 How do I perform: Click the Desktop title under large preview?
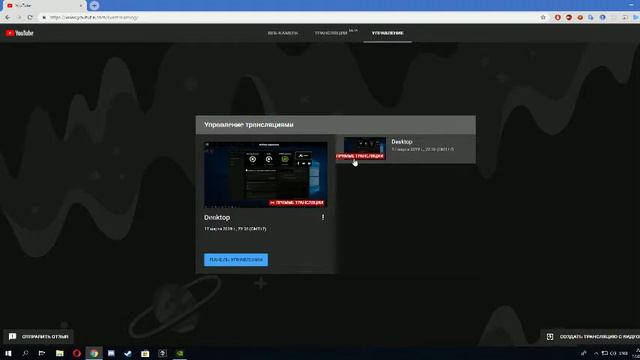point(217,218)
